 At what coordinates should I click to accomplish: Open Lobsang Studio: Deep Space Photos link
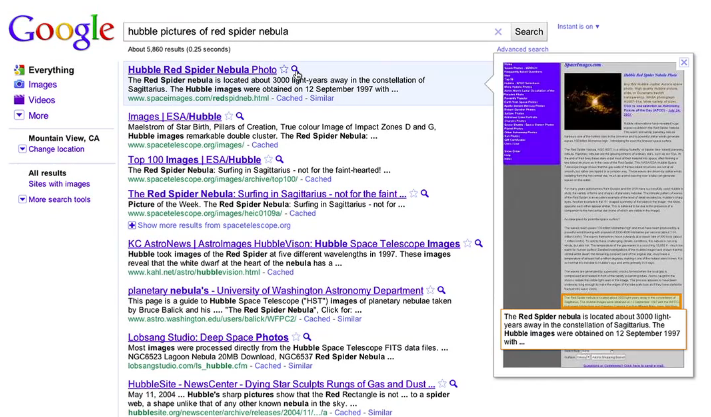click(208, 337)
